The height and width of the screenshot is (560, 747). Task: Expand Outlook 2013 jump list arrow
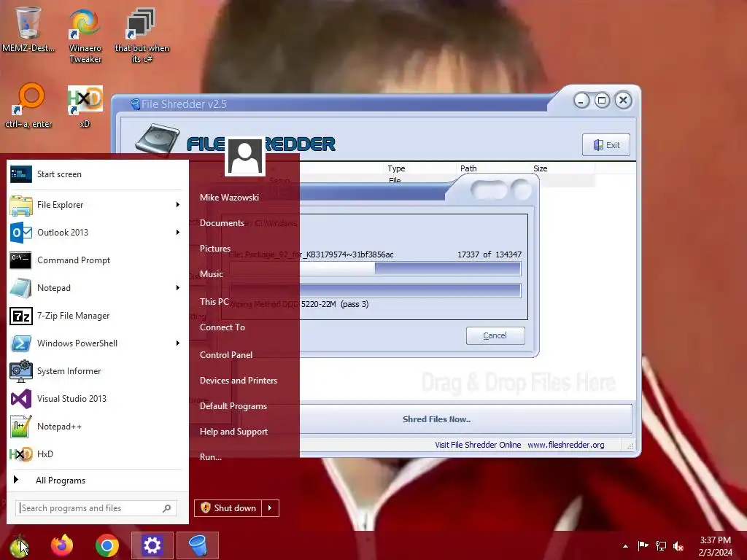(x=178, y=233)
